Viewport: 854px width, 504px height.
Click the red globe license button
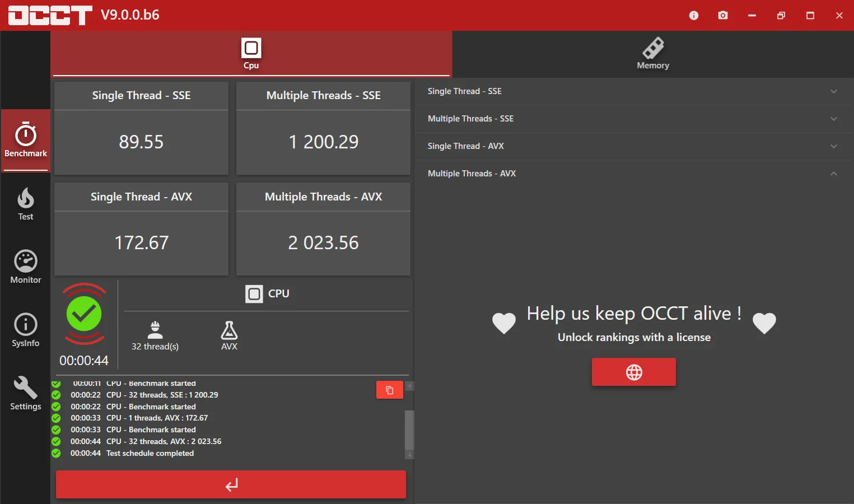pyautogui.click(x=634, y=372)
